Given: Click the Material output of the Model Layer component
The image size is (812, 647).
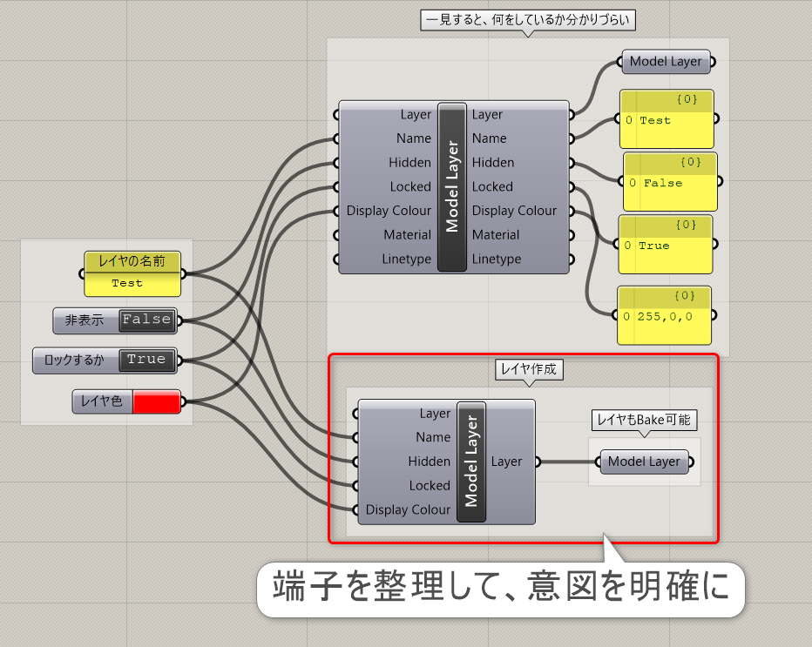Looking at the screenshot, I should [x=496, y=235].
